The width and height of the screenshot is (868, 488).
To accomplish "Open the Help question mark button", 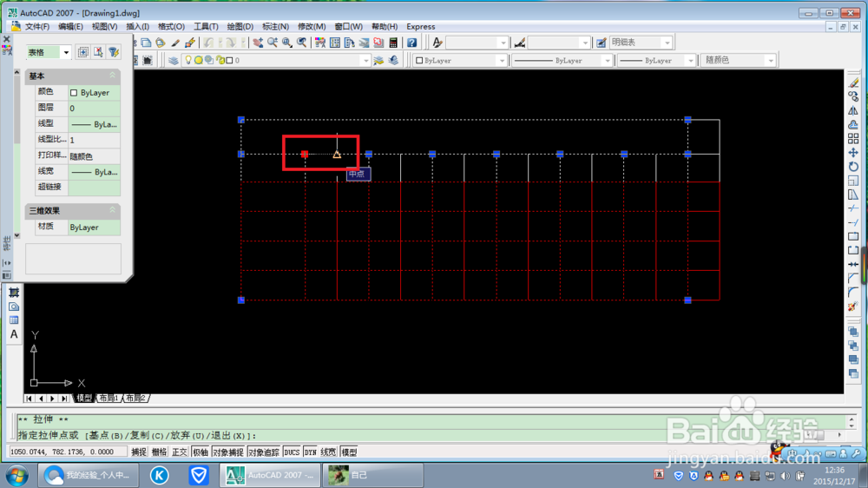I will pyautogui.click(x=411, y=43).
